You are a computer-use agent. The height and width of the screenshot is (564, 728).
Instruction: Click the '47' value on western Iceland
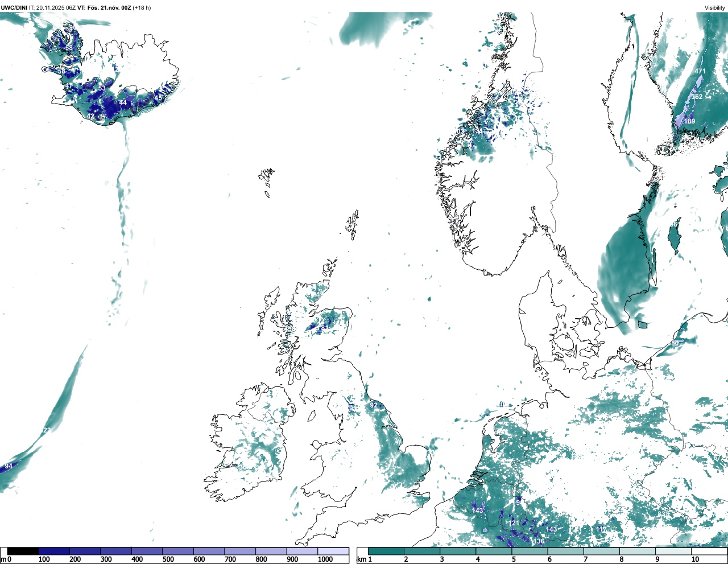coord(69,87)
